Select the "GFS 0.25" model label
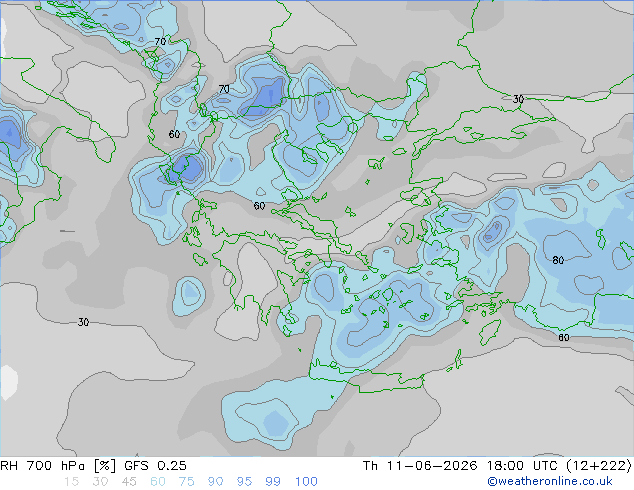Image resolution: width=634 pixels, height=490 pixels. [155, 466]
